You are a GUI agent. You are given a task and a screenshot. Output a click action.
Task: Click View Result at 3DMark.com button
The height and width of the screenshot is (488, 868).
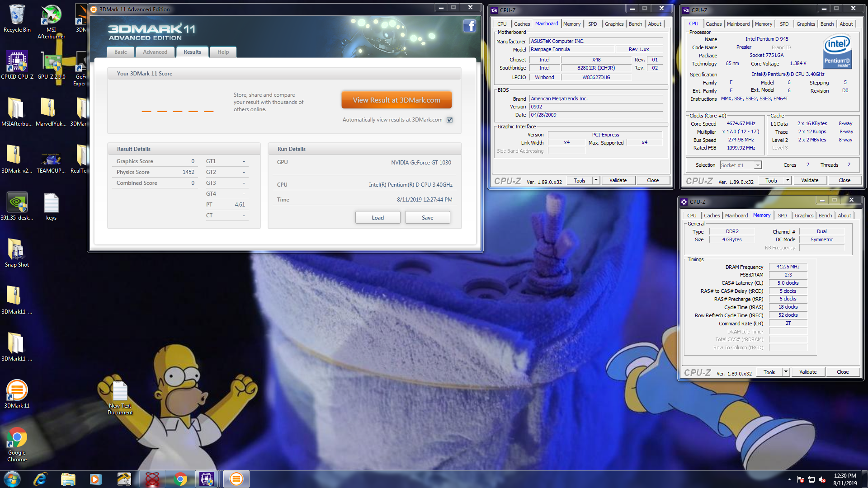click(396, 100)
